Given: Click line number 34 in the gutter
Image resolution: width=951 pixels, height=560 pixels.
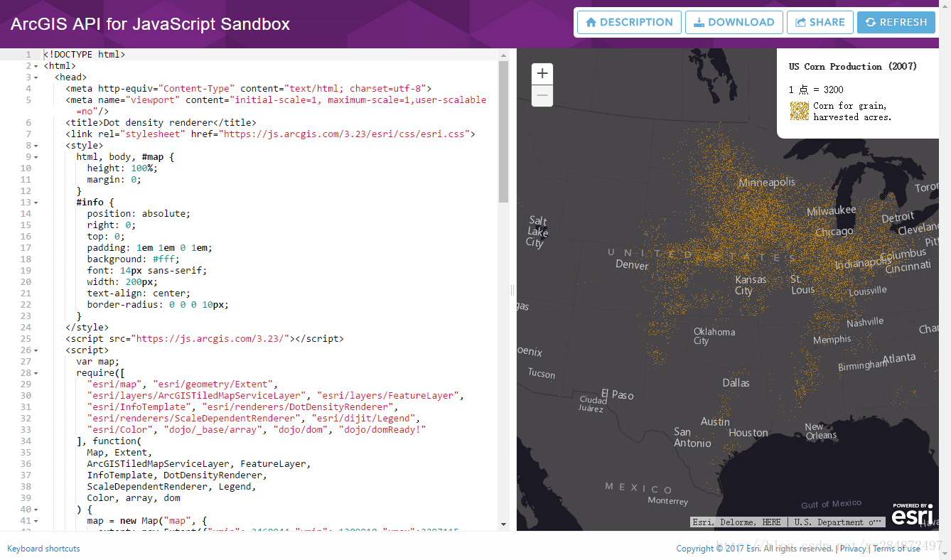Looking at the screenshot, I should (26, 441).
